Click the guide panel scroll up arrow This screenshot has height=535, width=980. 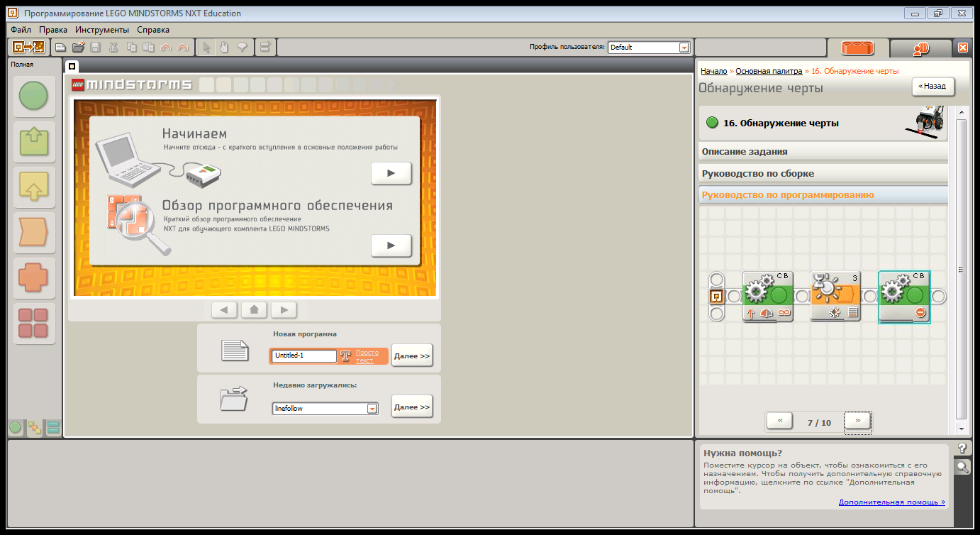click(962, 111)
